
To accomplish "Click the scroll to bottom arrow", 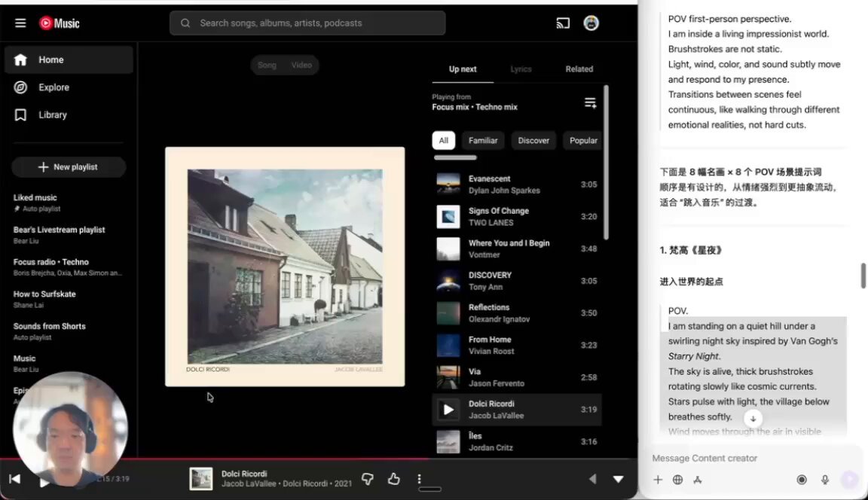I will tap(753, 419).
